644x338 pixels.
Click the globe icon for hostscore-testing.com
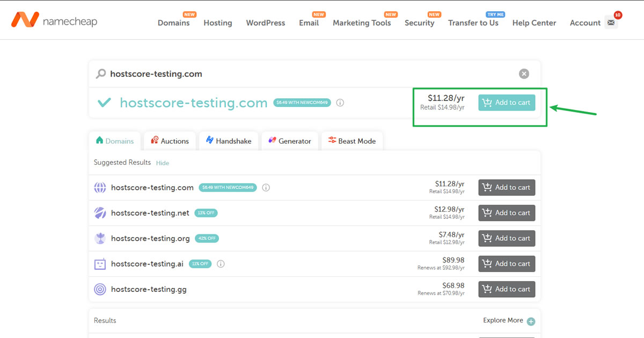[x=100, y=188]
